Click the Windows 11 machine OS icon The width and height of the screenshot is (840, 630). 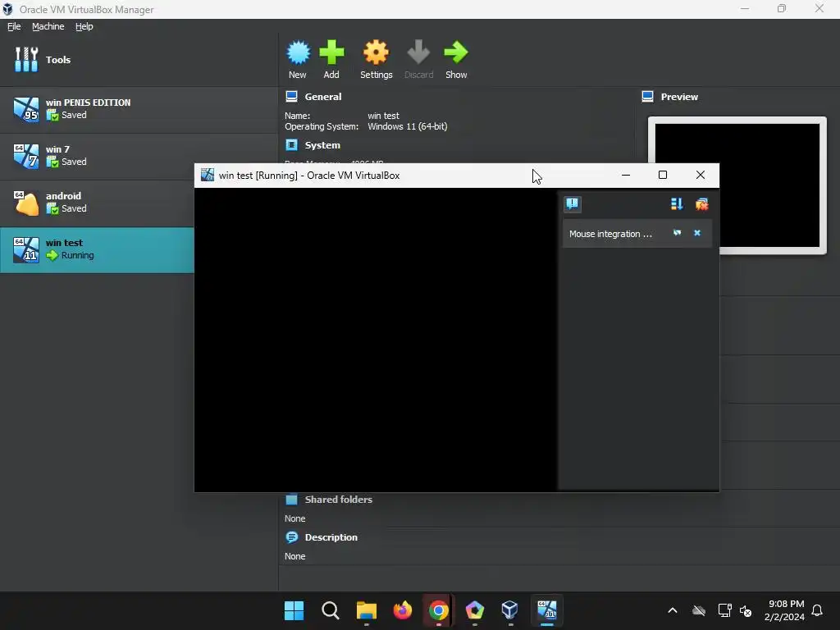coord(26,250)
